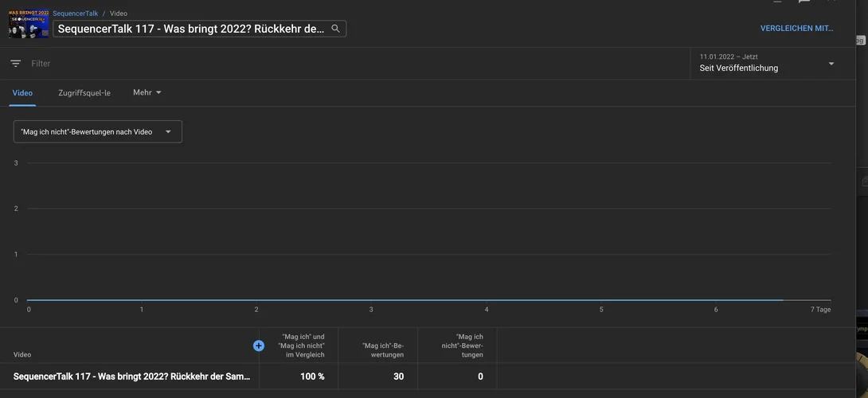
Task: Select the Video tab
Action: tap(23, 93)
